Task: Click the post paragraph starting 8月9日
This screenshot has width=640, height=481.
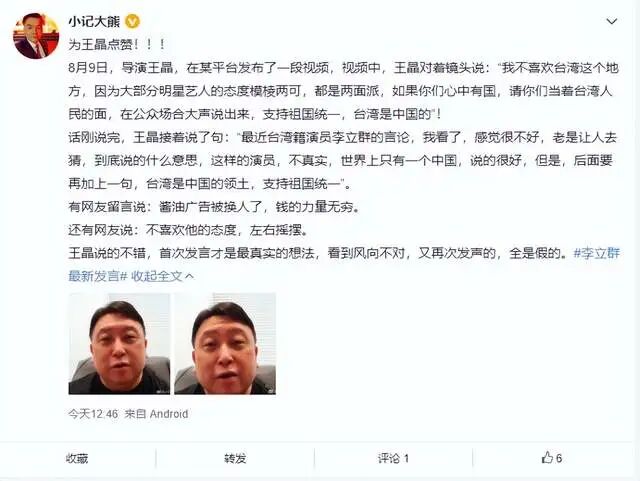Action: click(344, 91)
